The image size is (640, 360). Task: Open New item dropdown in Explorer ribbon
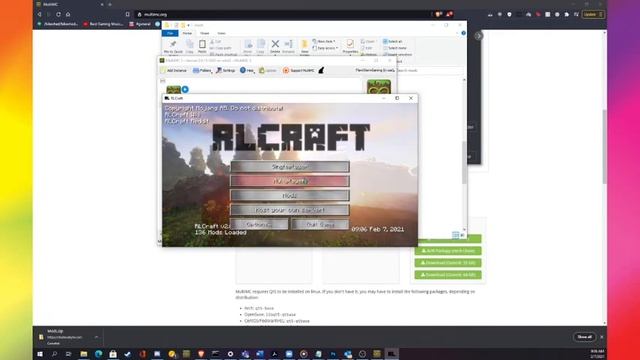click(x=324, y=41)
